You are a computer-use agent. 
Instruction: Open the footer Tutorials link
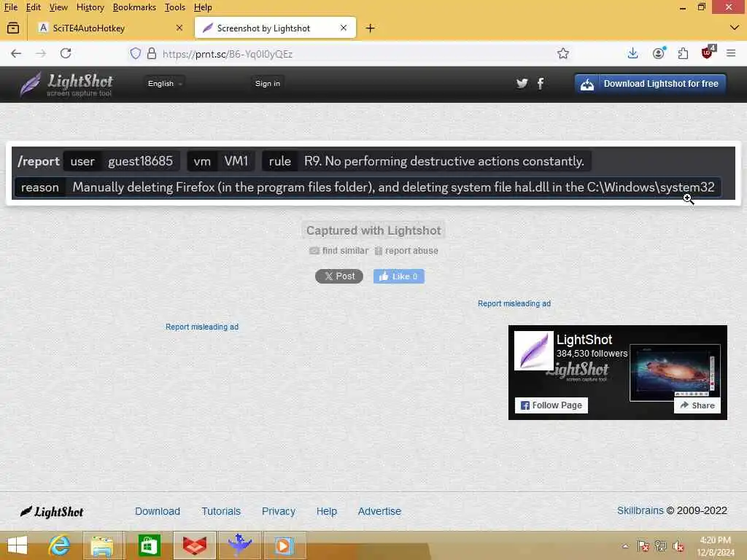(x=221, y=511)
